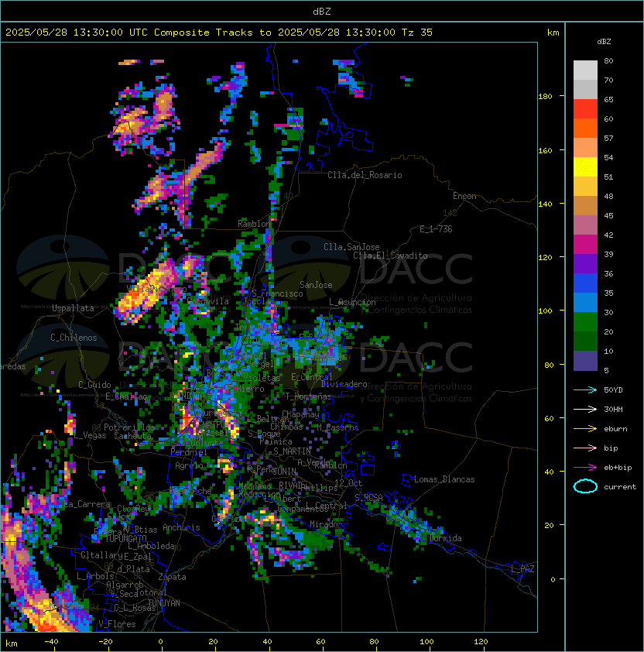Click the Potrerillos label
Image resolution: width=644 pixels, height=652 pixels.
[x=129, y=427]
